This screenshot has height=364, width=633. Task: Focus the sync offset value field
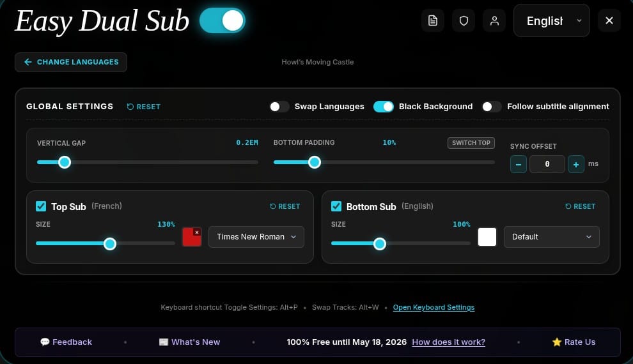pos(547,164)
